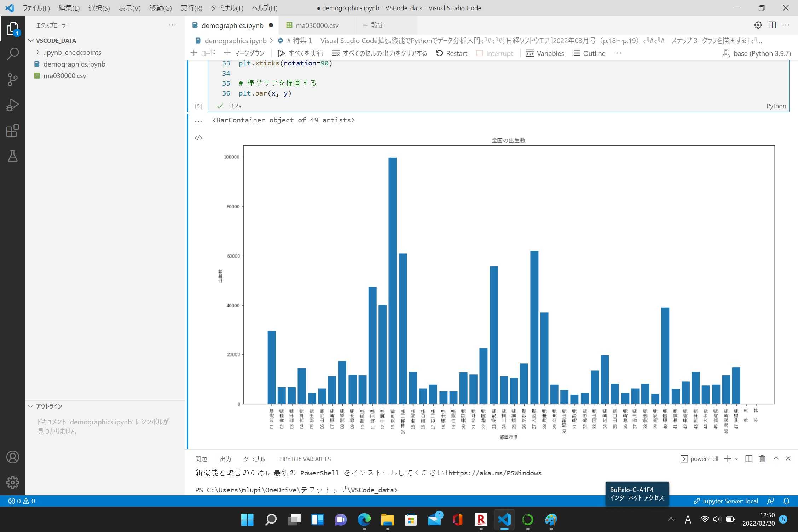The height and width of the screenshot is (532, 798).
Task: Open the Run and Debug view
Action: click(x=13, y=105)
